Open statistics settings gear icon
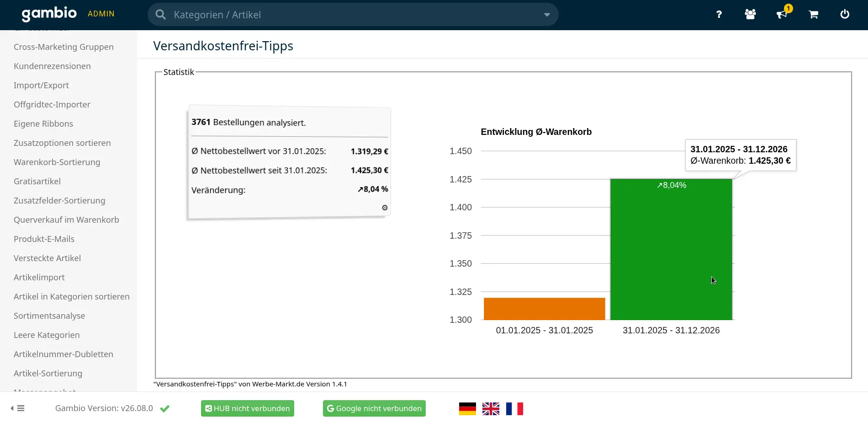 pos(385,208)
